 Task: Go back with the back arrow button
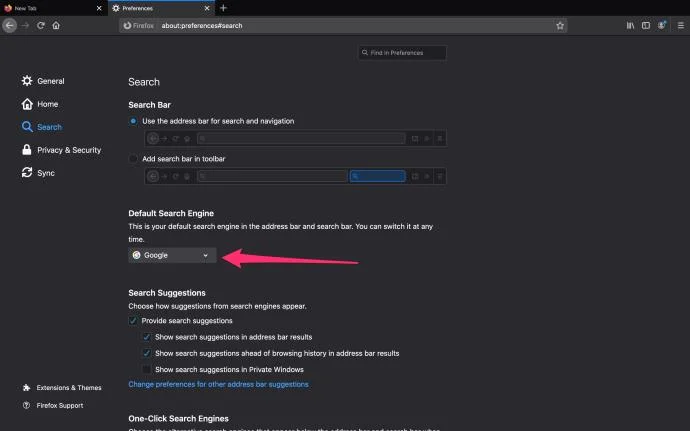10,26
